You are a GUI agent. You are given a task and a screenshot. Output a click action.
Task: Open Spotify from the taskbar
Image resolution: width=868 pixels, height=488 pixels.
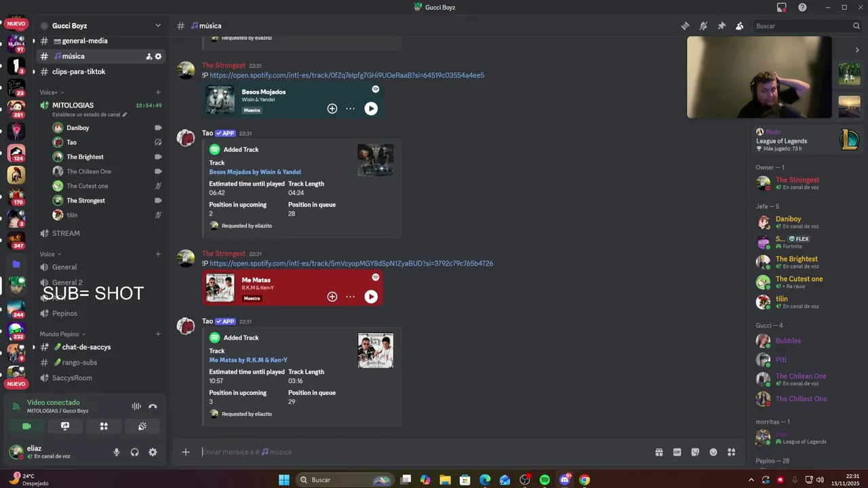click(x=545, y=480)
